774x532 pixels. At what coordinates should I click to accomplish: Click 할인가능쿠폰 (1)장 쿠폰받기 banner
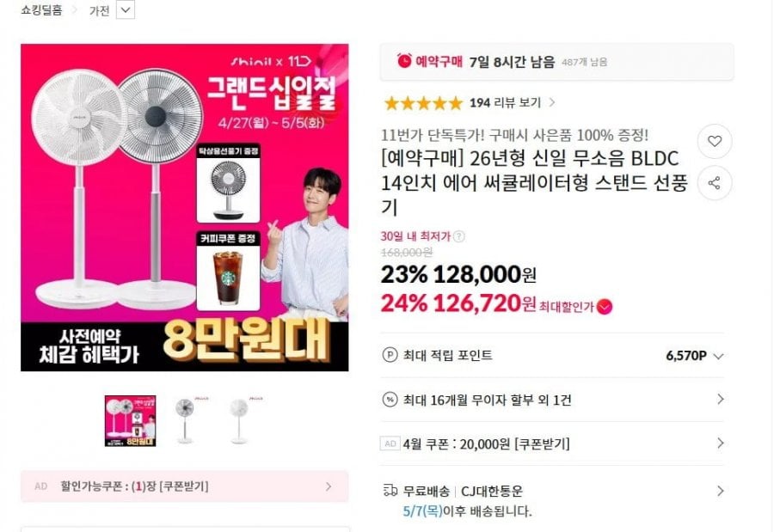[x=185, y=486]
